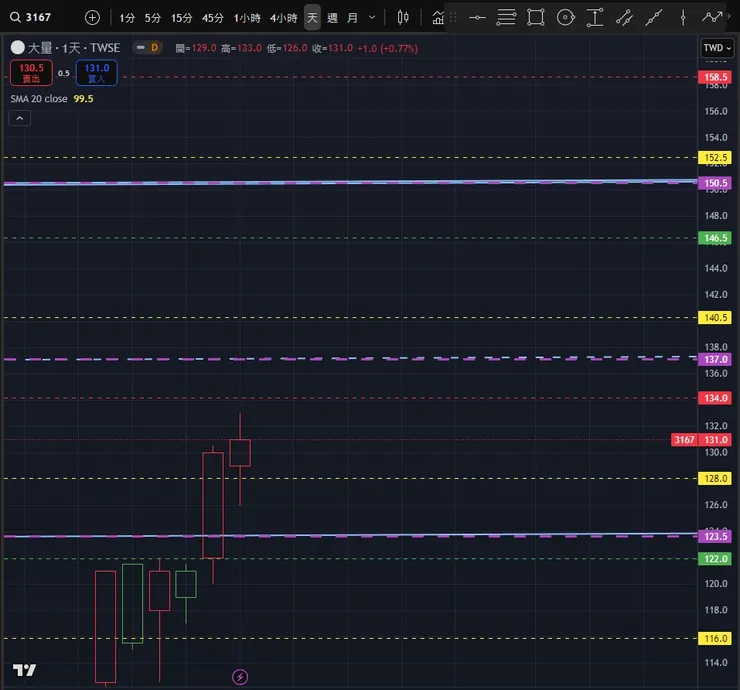Click the 高=133.0 high value
This screenshot has width=740, height=690.
[241, 48]
